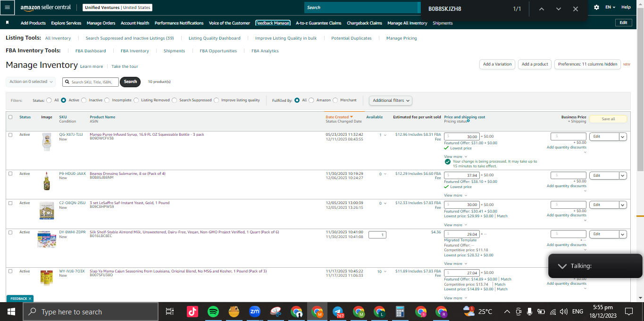
Task: Check the P9-HDU0-JAAX row checkbox
Action: pyautogui.click(x=10, y=173)
